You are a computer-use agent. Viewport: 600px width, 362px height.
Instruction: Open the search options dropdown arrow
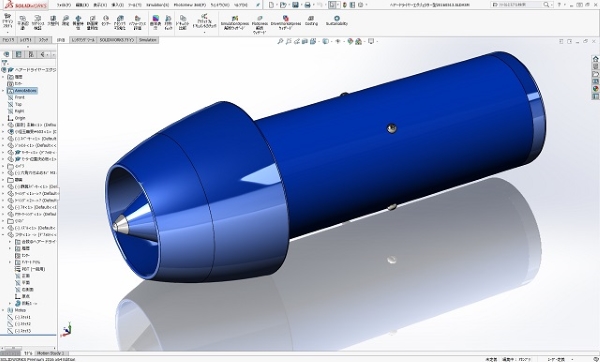point(551,5)
